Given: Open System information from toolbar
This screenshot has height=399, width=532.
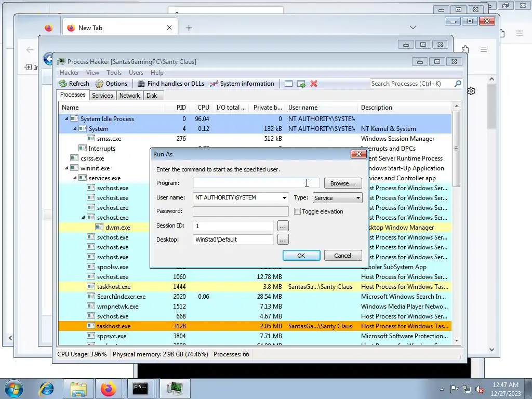Looking at the screenshot, I should click(242, 84).
